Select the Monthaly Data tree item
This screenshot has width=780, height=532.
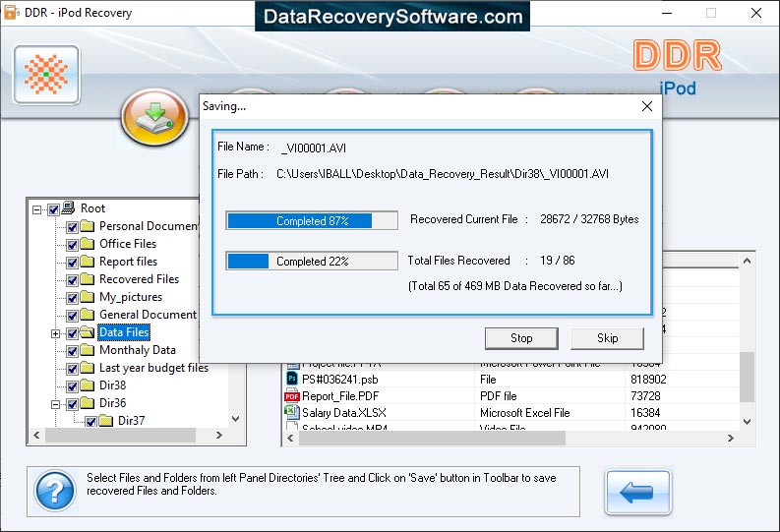pyautogui.click(x=138, y=350)
